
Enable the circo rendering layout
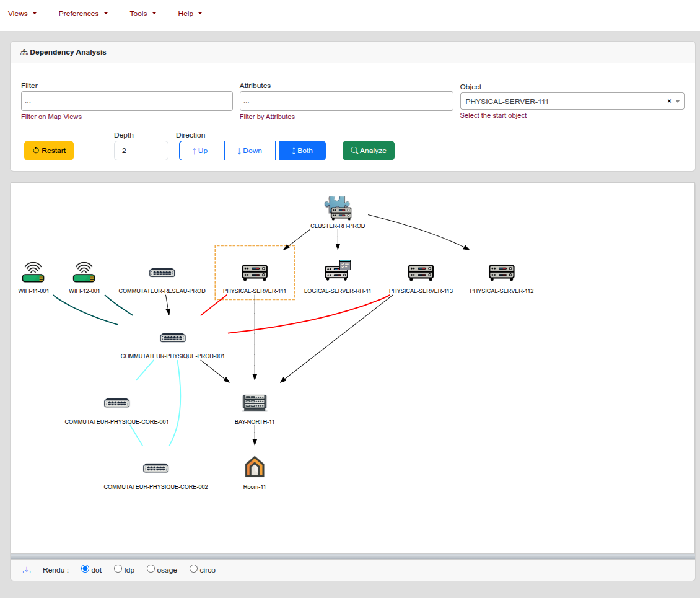pyautogui.click(x=194, y=569)
